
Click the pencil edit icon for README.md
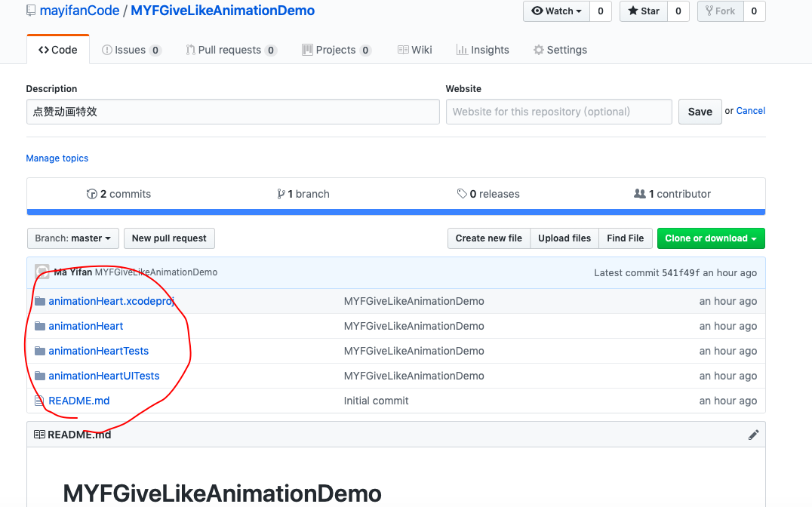coord(753,435)
